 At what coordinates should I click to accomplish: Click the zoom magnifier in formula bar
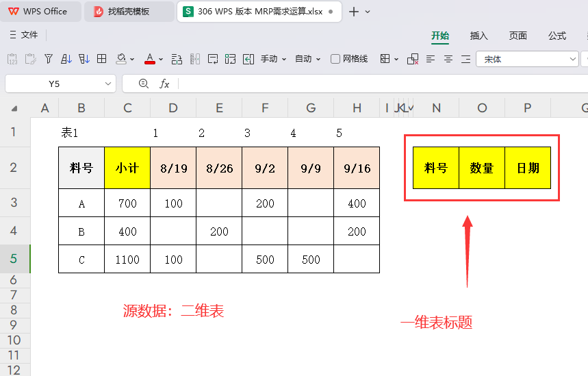[x=144, y=84]
